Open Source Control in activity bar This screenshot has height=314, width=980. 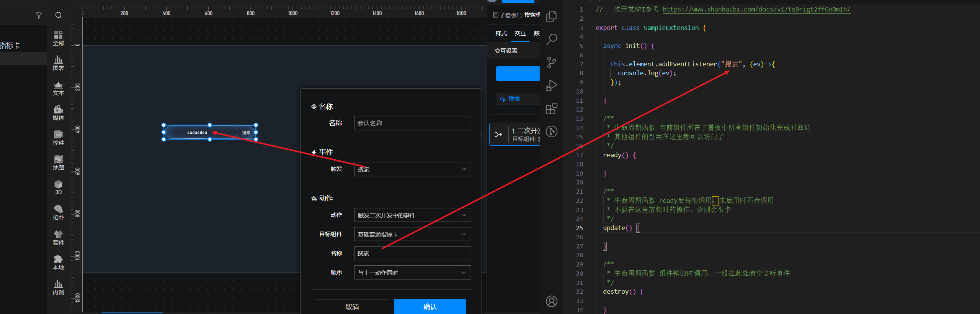(551, 62)
